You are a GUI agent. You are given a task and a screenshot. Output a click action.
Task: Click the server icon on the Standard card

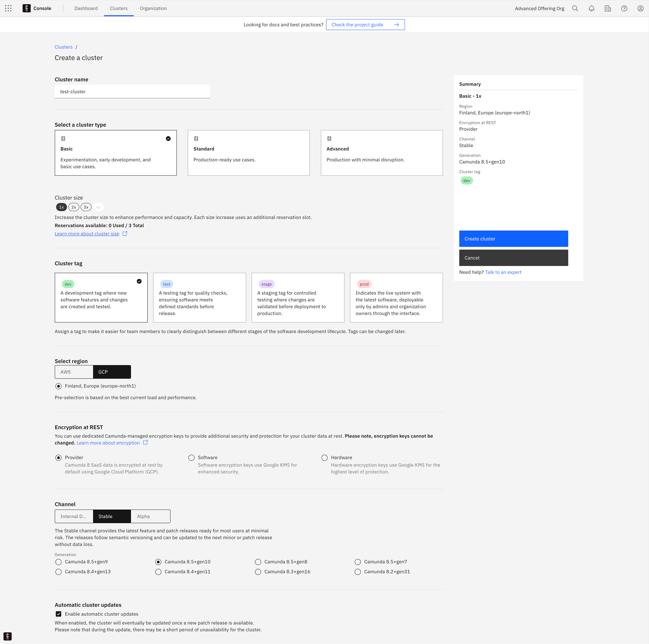tap(196, 138)
